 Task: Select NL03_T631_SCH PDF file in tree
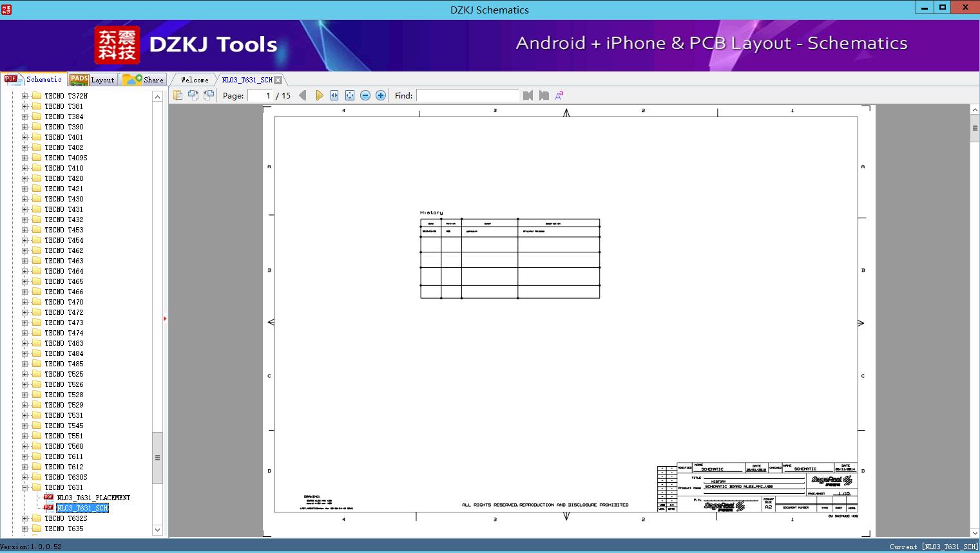pos(82,508)
